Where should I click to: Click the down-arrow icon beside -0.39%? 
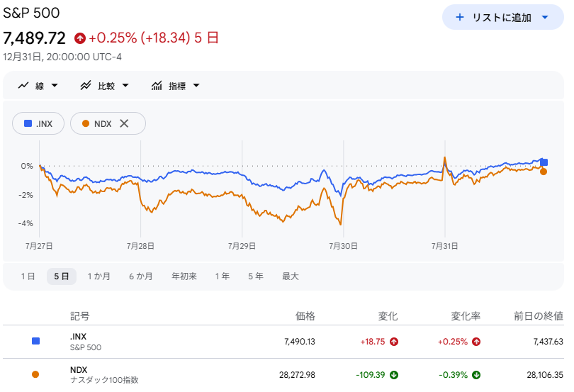tap(476, 375)
